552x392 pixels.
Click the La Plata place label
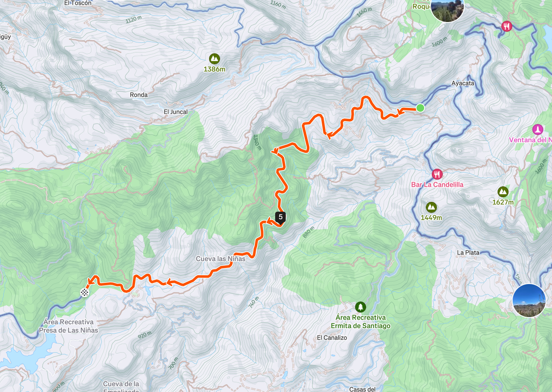[468, 253]
